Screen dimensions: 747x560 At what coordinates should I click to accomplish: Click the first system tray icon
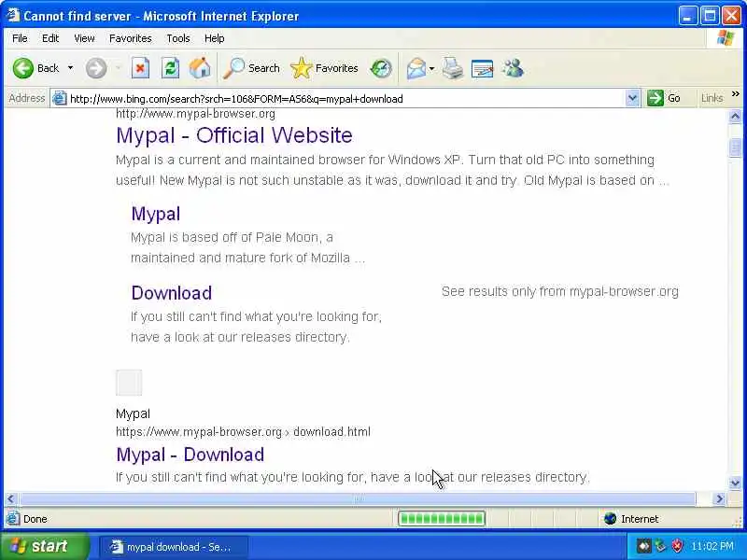point(643,546)
